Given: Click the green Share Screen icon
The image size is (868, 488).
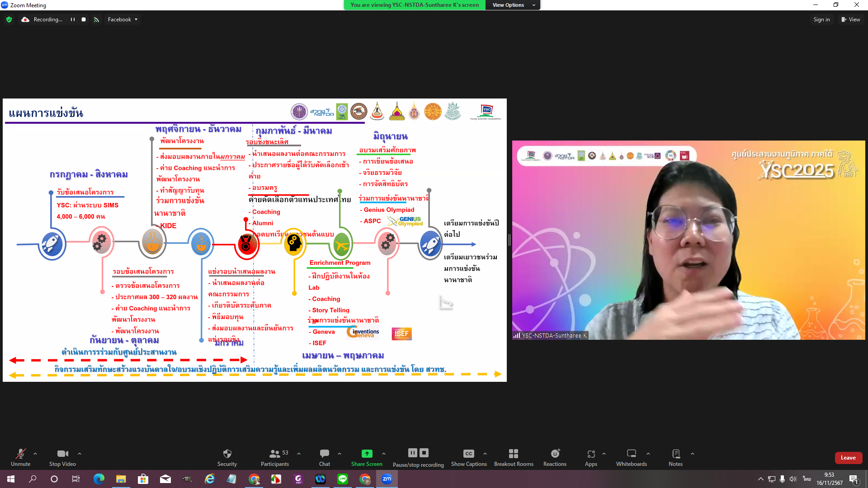Looking at the screenshot, I should tap(367, 454).
